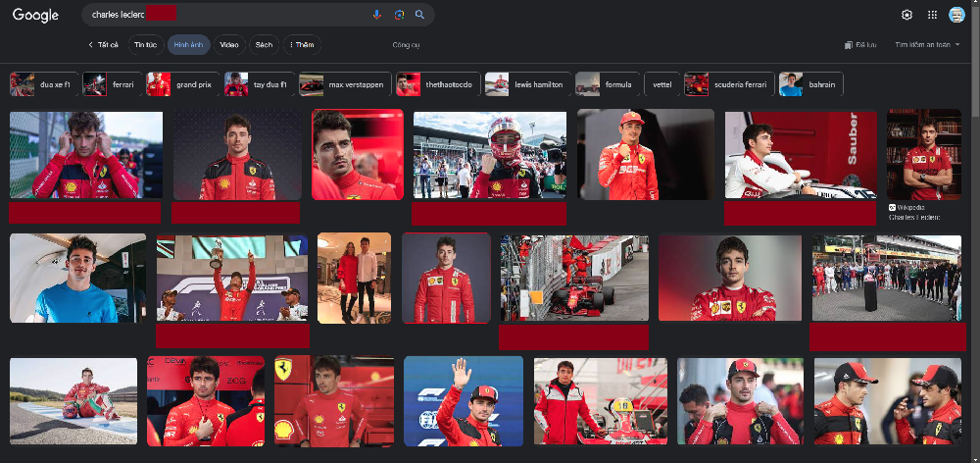Open photo of man in blue t-shirt
The height and width of the screenshot is (463, 980).
tap(78, 279)
